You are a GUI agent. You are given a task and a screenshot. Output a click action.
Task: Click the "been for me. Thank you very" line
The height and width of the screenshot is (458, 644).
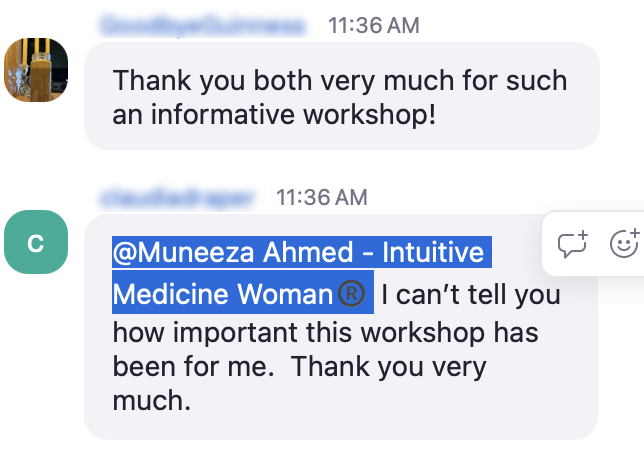[299, 366]
